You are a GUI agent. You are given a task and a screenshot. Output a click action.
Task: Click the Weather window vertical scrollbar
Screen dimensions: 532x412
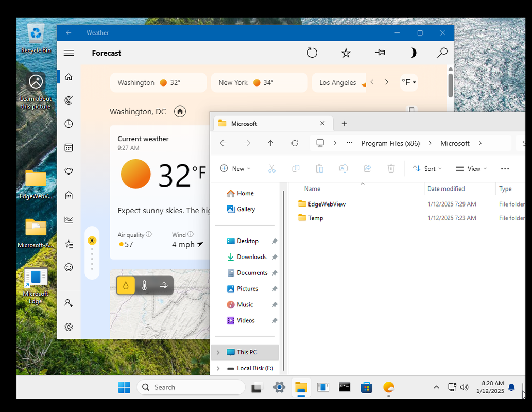click(x=451, y=85)
